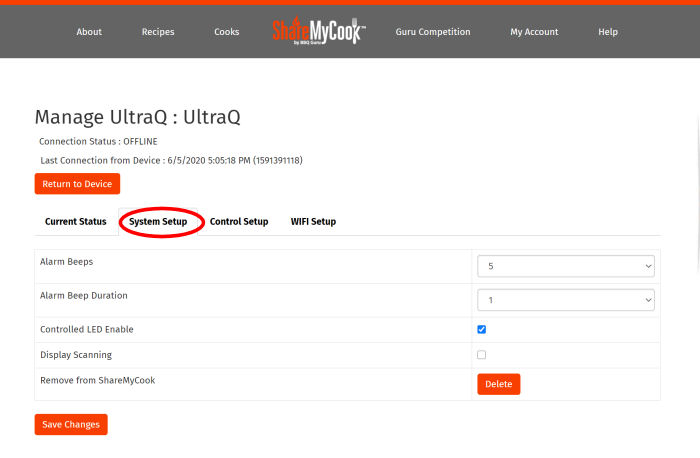
Task: Open the Help page
Action: pos(608,32)
